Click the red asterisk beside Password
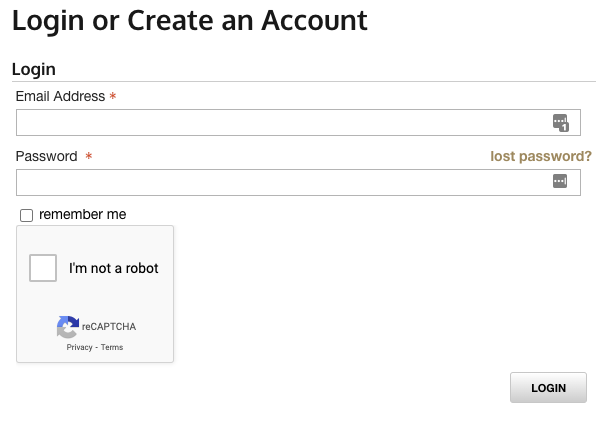Screen dimensions: 612x442 point(89,157)
